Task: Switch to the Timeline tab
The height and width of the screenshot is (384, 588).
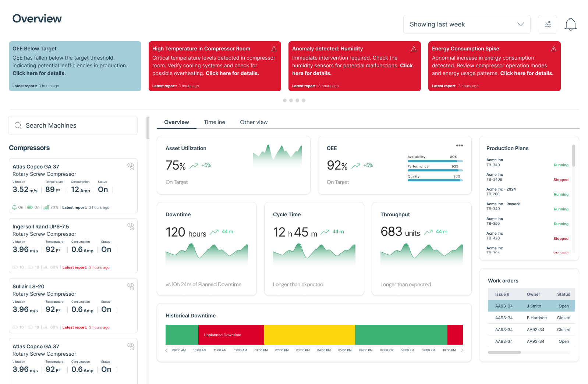Action: coord(214,122)
